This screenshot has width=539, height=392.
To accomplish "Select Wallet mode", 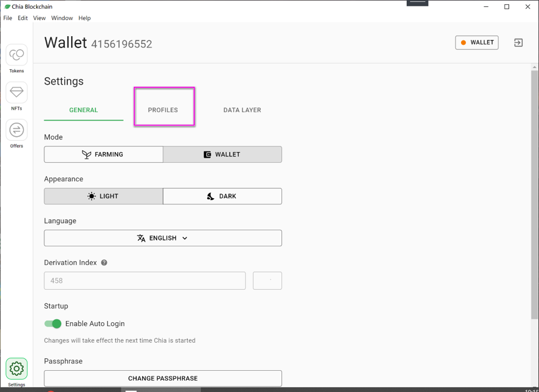I will click(223, 155).
